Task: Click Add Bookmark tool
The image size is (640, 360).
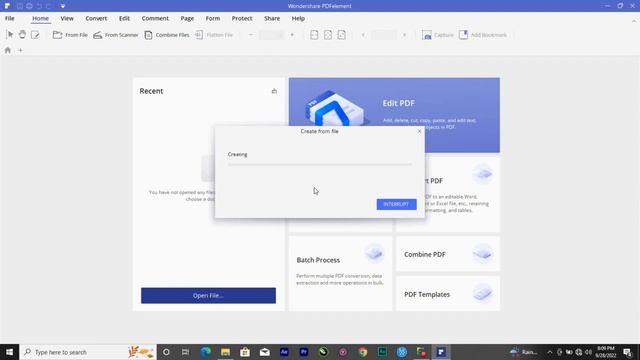Action: pyautogui.click(x=483, y=35)
